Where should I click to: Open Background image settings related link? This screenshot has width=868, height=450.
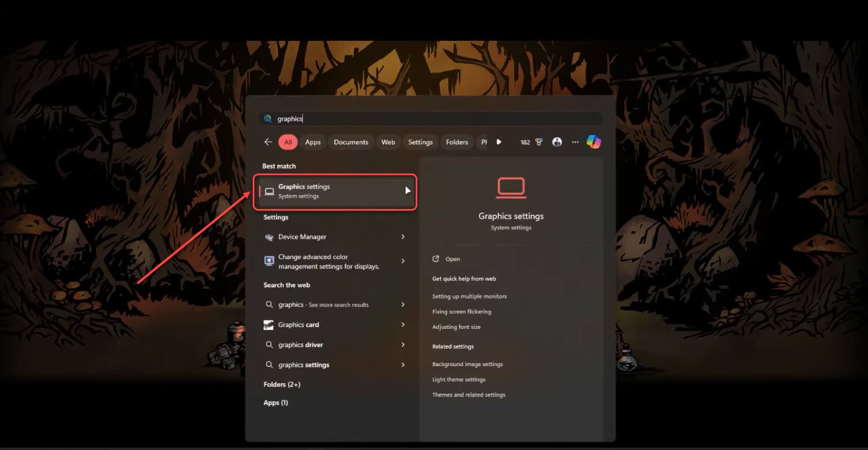tap(467, 364)
